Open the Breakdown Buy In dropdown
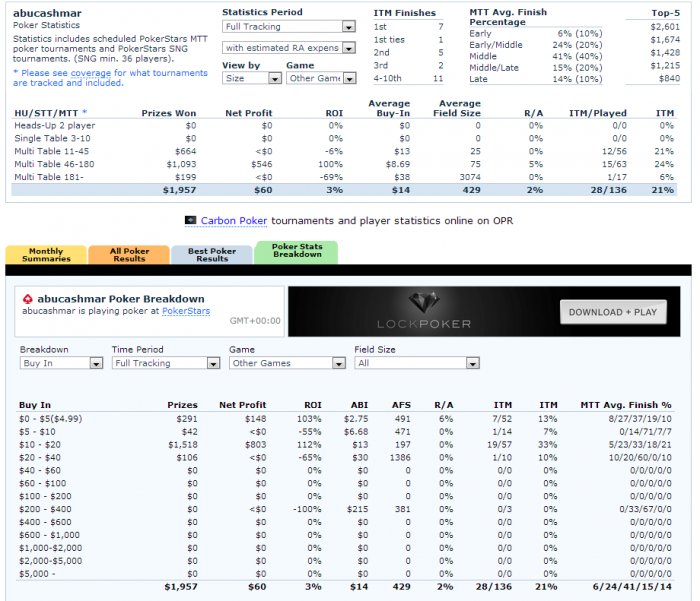This screenshot has width=700, height=601. [61, 363]
